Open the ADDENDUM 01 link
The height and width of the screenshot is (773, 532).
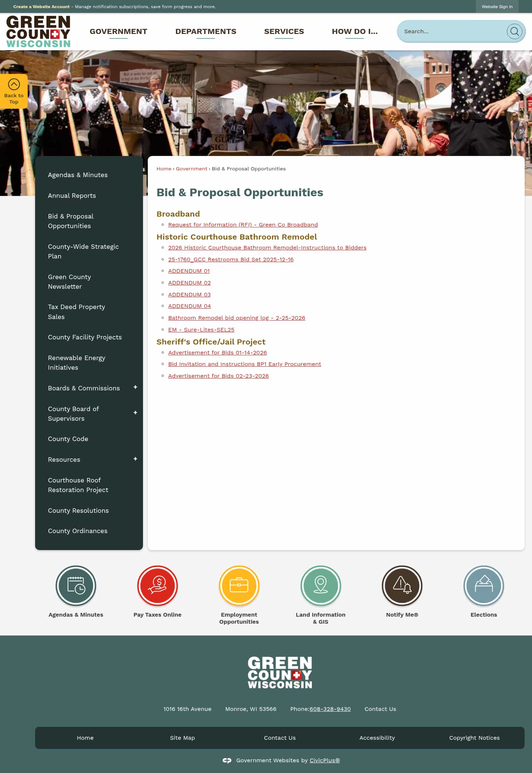coord(189,271)
